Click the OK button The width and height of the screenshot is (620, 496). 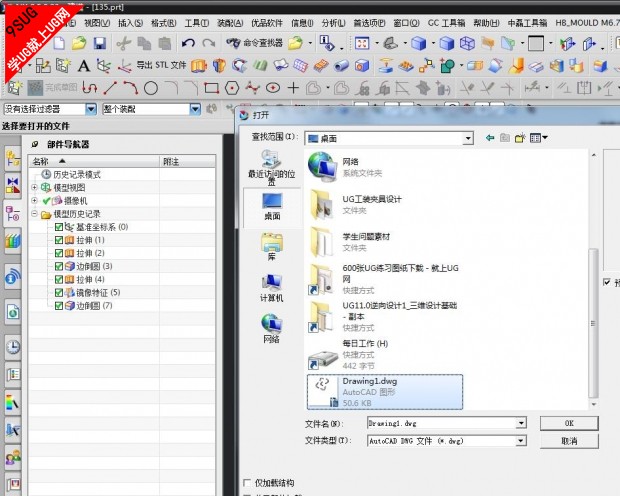(x=569, y=423)
